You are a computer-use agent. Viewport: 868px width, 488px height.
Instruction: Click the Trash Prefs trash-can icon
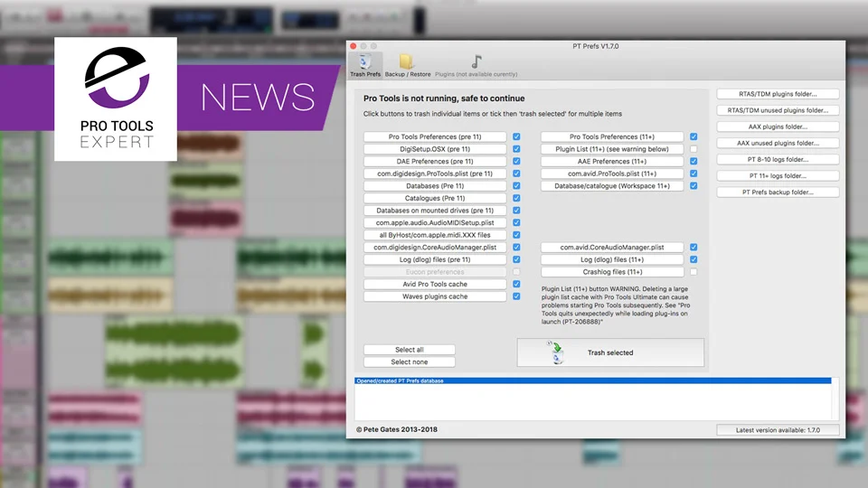point(364,61)
